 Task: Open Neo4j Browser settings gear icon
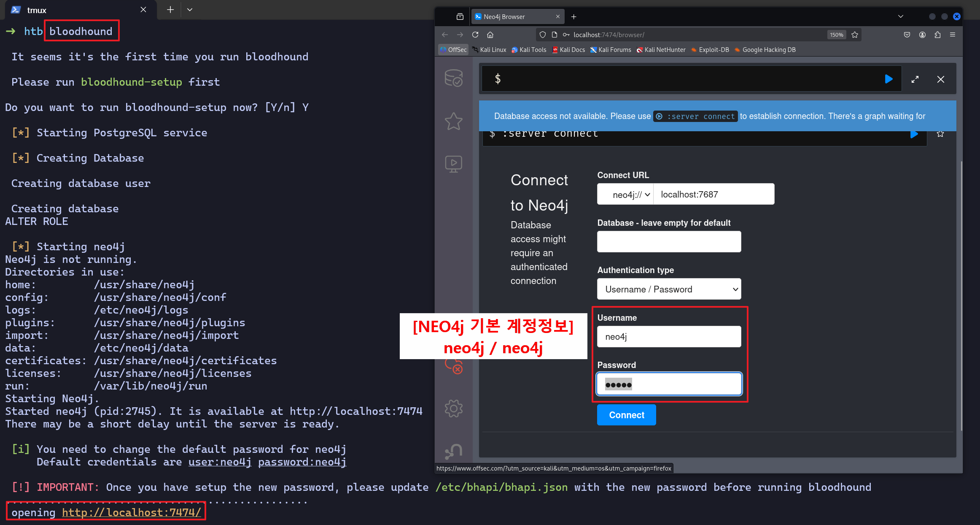coord(453,408)
